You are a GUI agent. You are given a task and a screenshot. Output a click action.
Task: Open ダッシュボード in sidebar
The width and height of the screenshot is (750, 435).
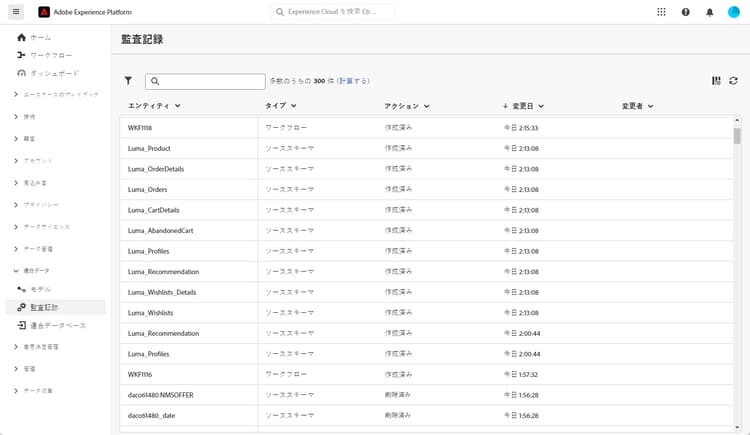click(x=55, y=73)
